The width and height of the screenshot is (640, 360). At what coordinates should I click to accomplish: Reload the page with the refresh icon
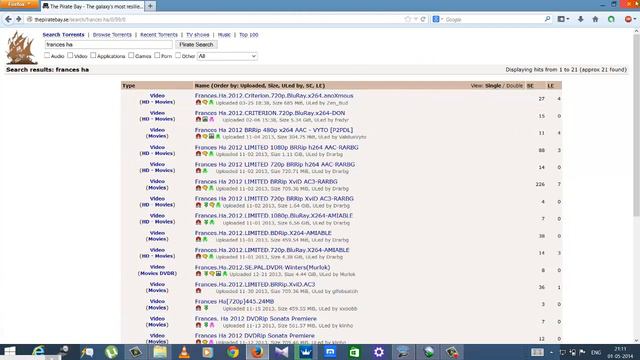click(423, 19)
